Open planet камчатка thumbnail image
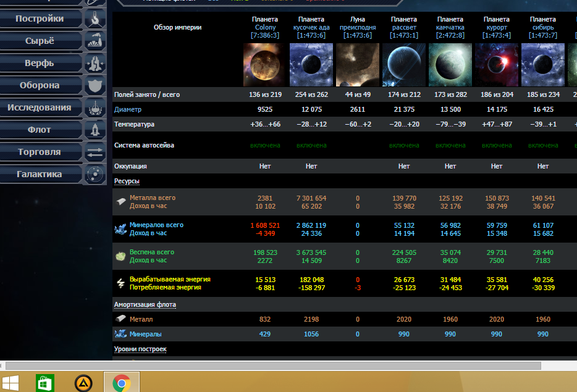Viewport: 577px width, 392px height. (x=450, y=65)
